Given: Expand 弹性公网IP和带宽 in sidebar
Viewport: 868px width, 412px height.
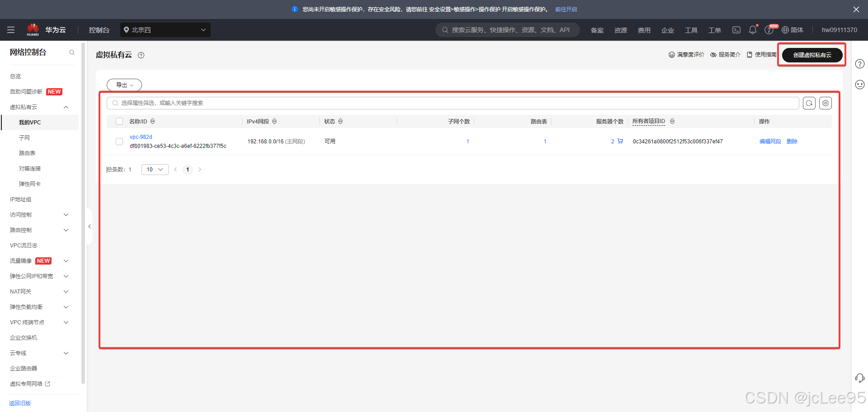Looking at the screenshot, I should (x=66, y=276).
